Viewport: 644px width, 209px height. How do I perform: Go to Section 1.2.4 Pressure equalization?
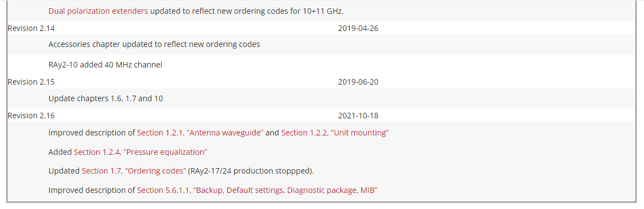click(141, 152)
